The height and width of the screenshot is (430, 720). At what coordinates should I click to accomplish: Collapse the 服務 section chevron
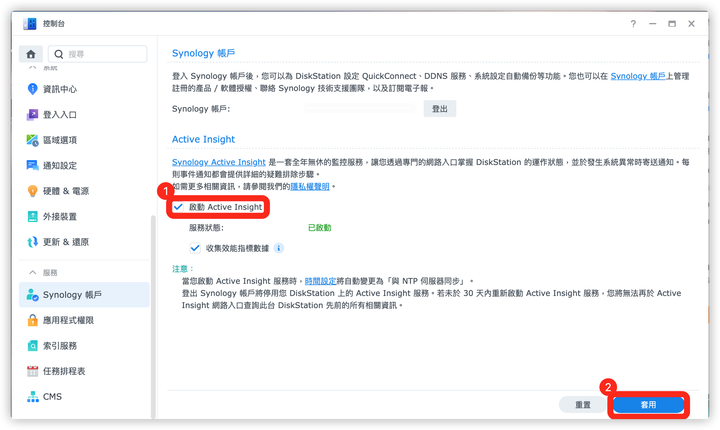pyautogui.click(x=33, y=273)
